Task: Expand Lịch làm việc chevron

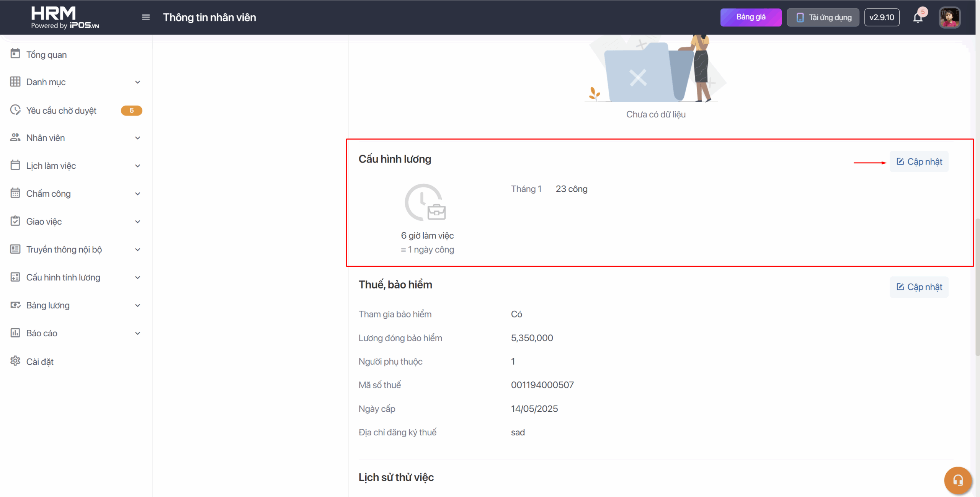Action: [137, 166]
